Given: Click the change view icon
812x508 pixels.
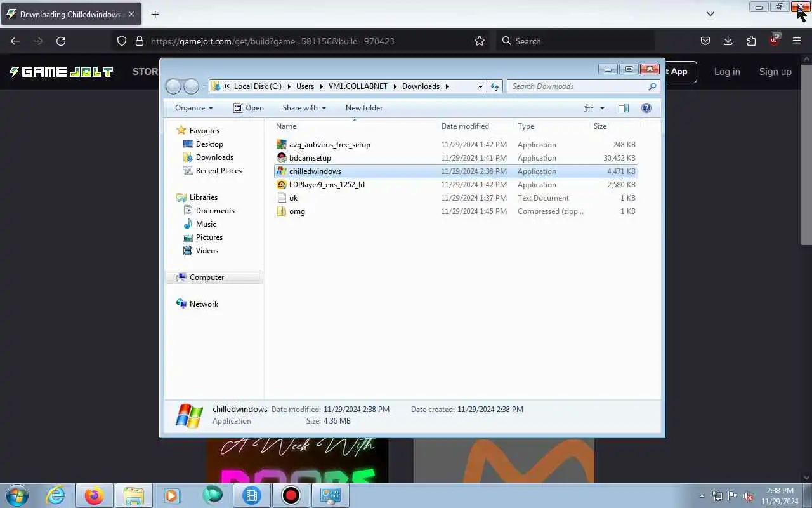Looking at the screenshot, I should point(589,108).
